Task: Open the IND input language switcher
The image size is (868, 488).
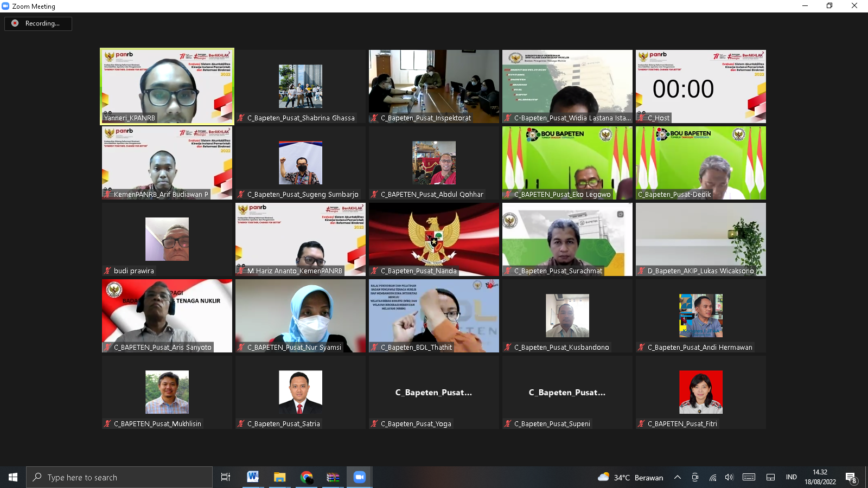Action: click(791, 477)
